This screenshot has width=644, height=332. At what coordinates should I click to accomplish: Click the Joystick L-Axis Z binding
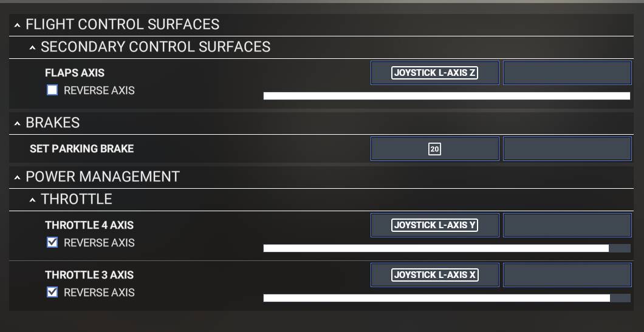(434, 73)
